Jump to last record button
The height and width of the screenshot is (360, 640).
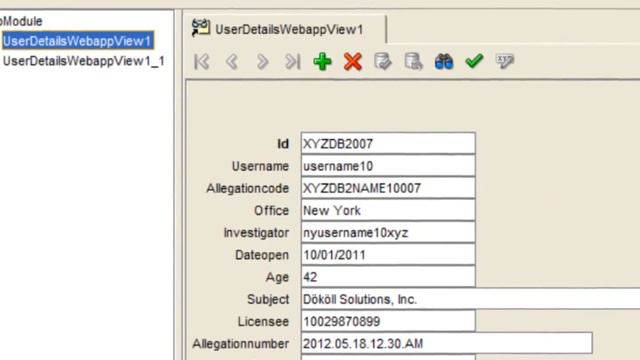pos(292,62)
